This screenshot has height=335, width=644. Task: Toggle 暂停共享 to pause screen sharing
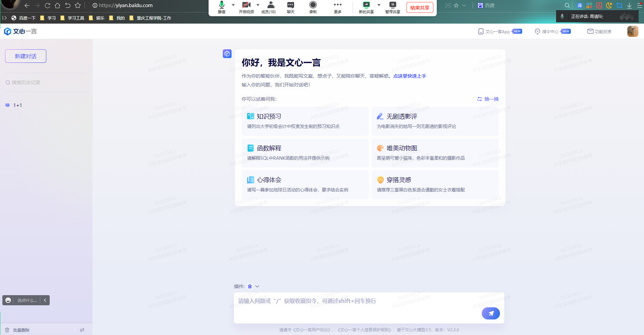pyautogui.click(x=392, y=5)
